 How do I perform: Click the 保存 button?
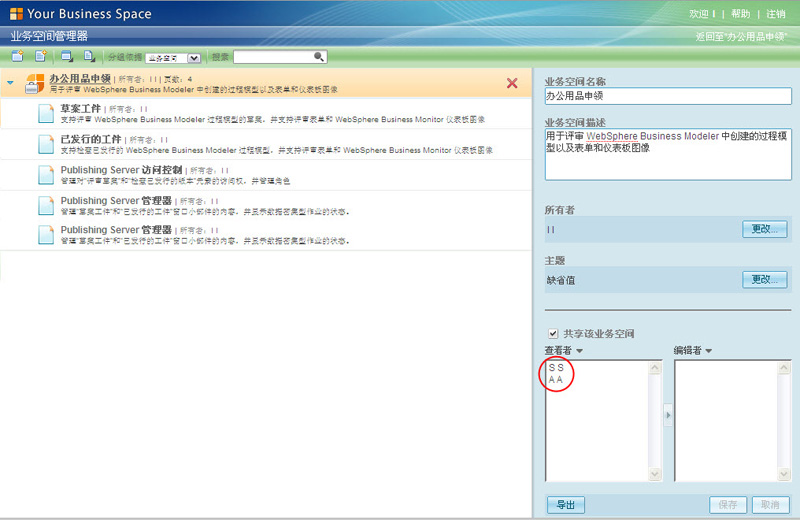[728, 505]
